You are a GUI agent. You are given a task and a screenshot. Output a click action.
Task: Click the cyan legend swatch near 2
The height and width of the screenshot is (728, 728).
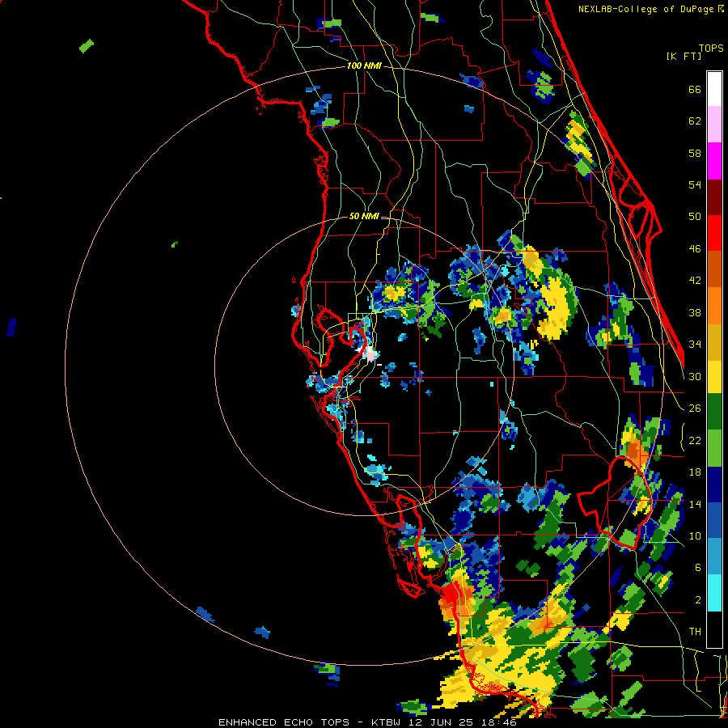tap(714, 593)
